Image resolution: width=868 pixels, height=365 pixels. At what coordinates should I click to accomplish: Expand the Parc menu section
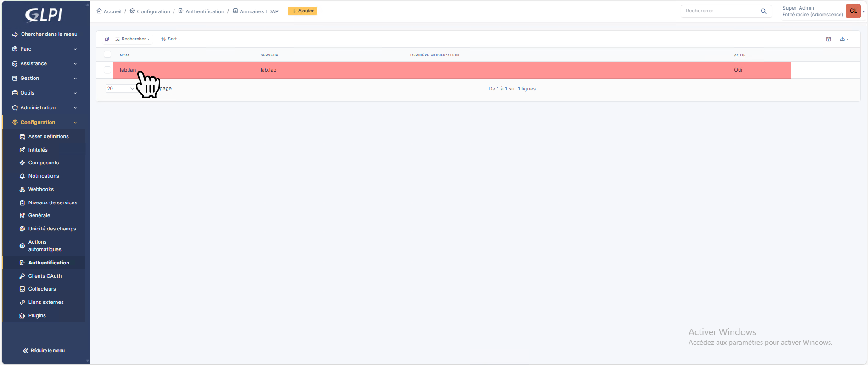[x=44, y=49]
